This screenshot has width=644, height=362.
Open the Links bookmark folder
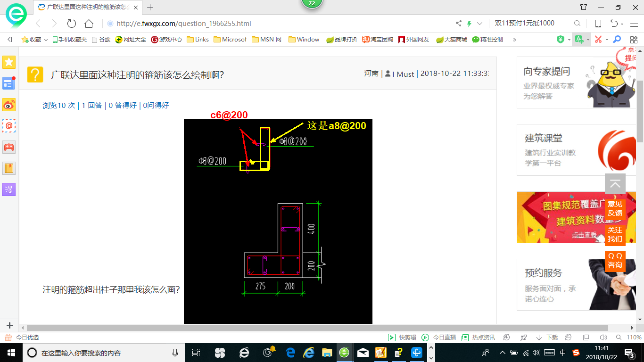198,40
